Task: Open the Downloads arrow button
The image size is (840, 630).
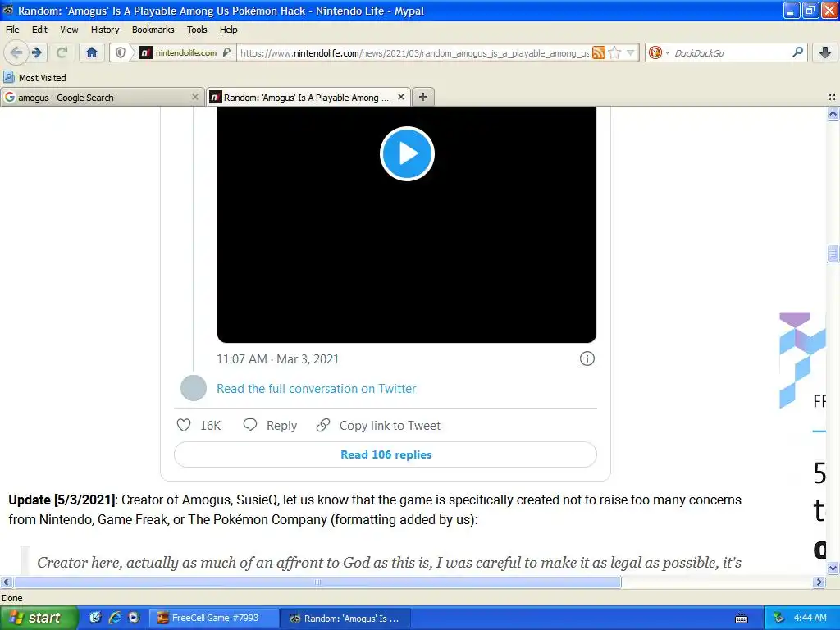Action: 825,52
